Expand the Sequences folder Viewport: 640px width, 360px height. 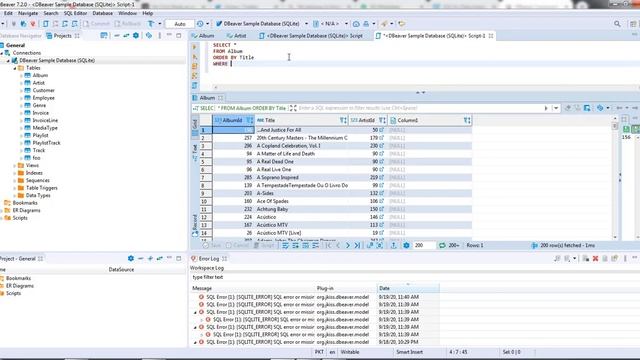pyautogui.click(x=15, y=180)
